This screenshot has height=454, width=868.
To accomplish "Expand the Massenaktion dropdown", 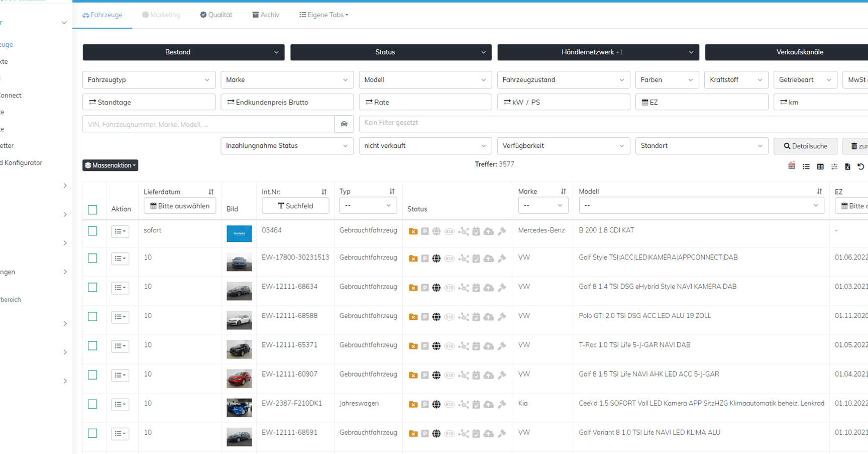I will (x=110, y=165).
